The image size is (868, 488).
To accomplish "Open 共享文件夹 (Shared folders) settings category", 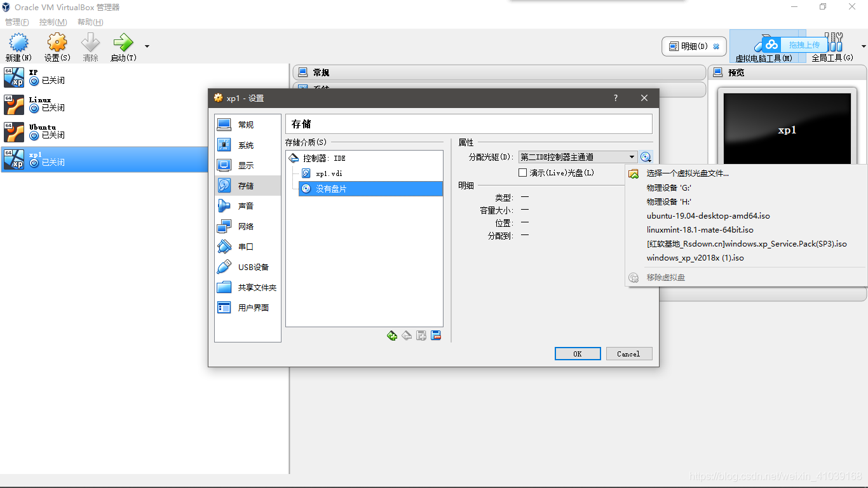I will 248,287.
